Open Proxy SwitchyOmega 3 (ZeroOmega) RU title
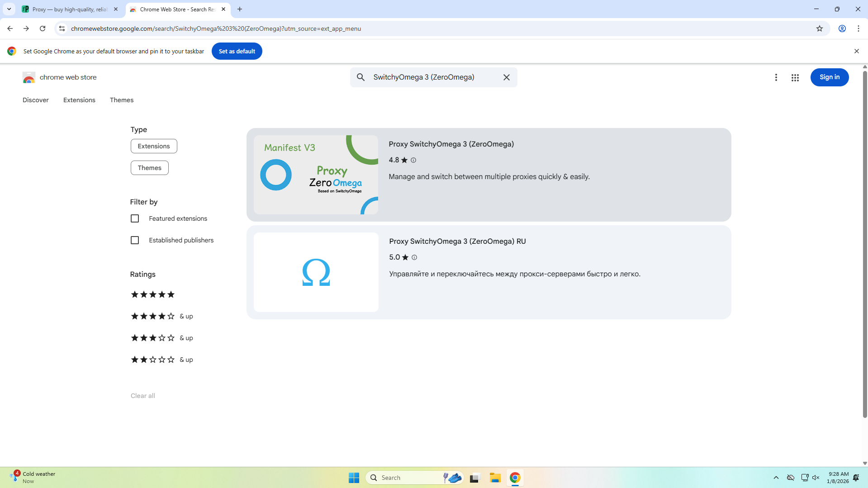868x488 pixels. 457,241
